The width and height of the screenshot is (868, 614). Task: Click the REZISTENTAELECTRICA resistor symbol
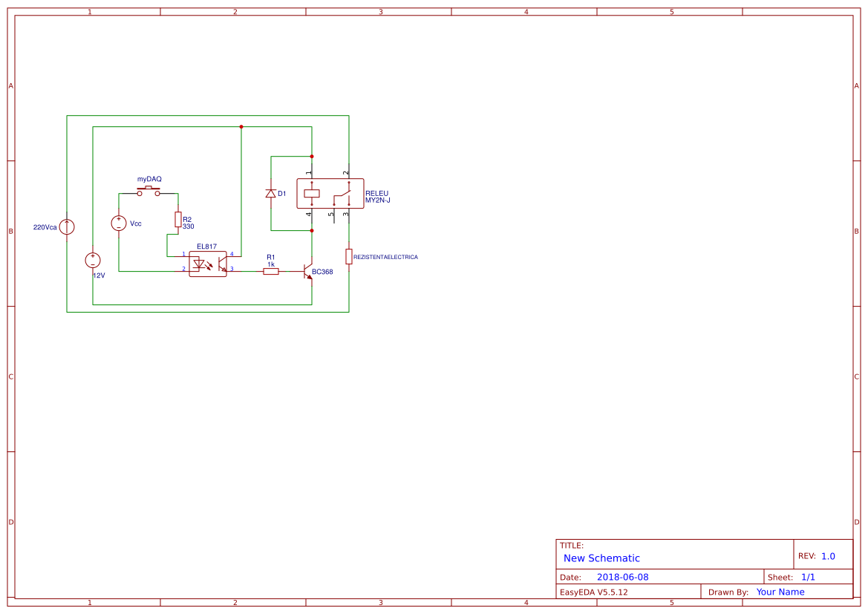click(x=348, y=256)
